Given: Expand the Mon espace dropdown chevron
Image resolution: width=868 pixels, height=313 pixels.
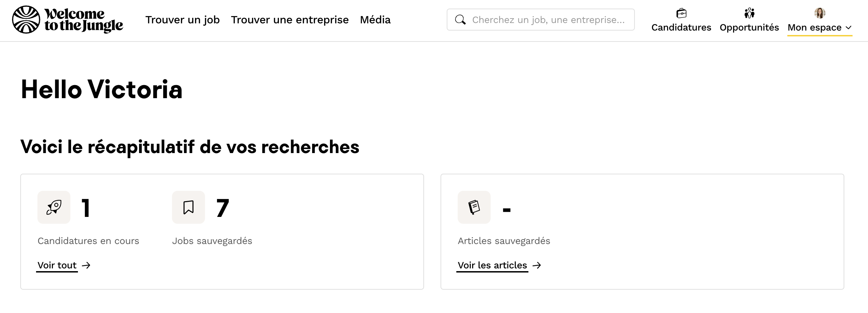Looking at the screenshot, I should [x=848, y=28].
